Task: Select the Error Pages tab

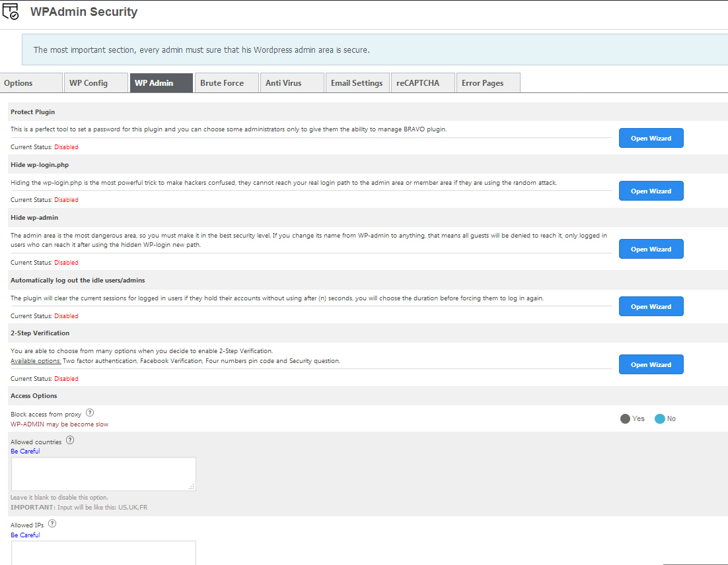Action: point(488,83)
